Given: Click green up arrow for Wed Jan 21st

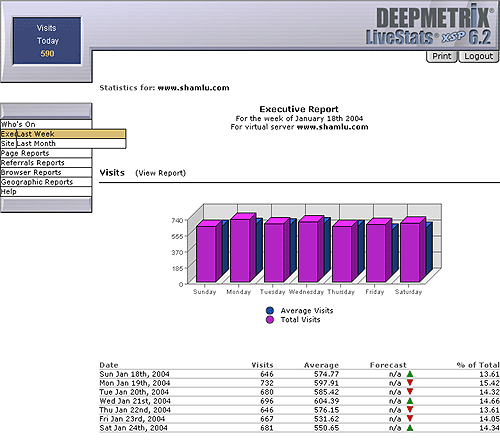Looking at the screenshot, I should [410, 401].
